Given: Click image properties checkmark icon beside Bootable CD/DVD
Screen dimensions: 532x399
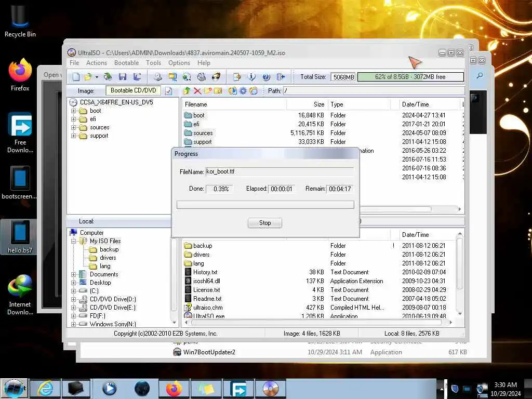Looking at the screenshot, I should 169,91.
